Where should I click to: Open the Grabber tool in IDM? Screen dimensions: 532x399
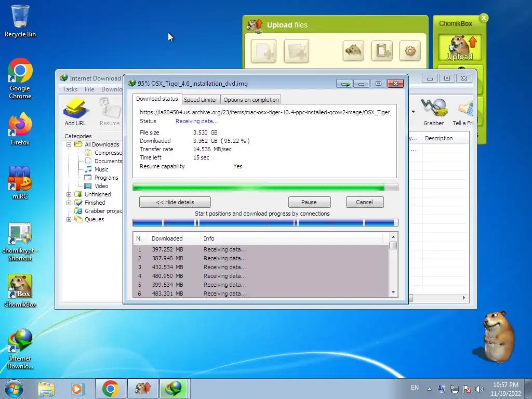(x=433, y=112)
